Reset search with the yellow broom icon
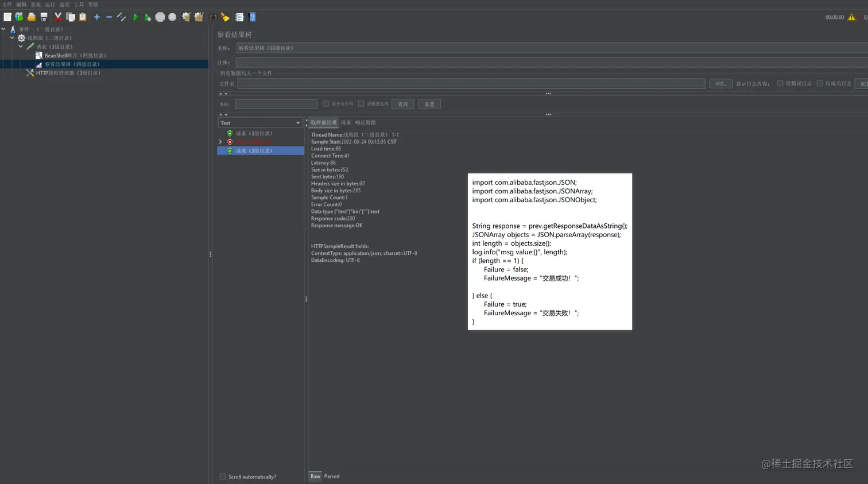This screenshot has width=868, height=484. 225,17
